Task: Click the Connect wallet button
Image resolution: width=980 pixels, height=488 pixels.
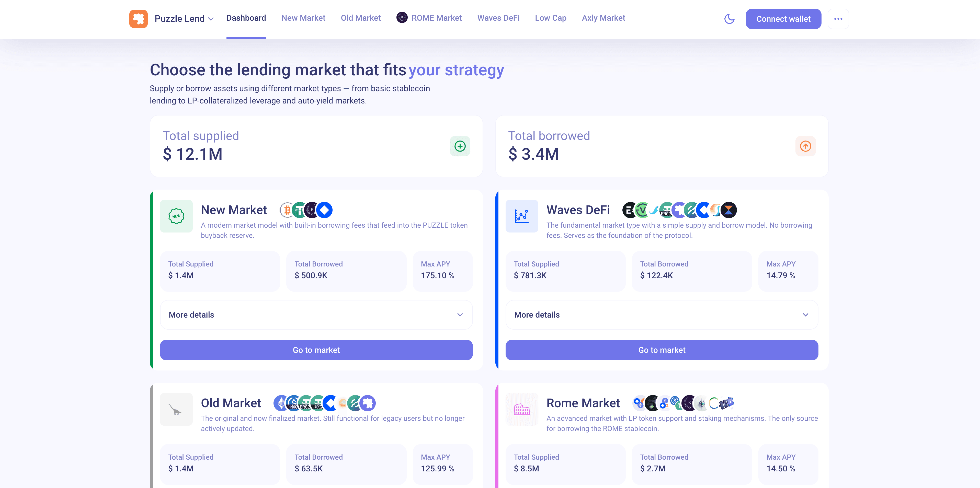Action: (x=783, y=19)
